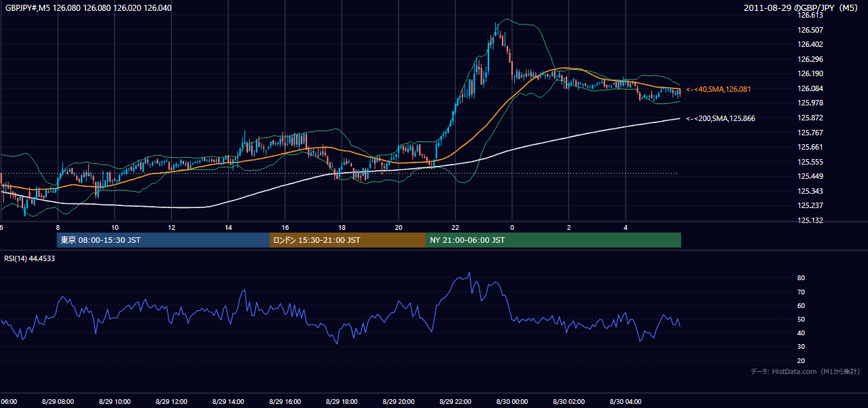Click RSI axis level 70
Viewport: 868px width, 408px height.
(801, 292)
